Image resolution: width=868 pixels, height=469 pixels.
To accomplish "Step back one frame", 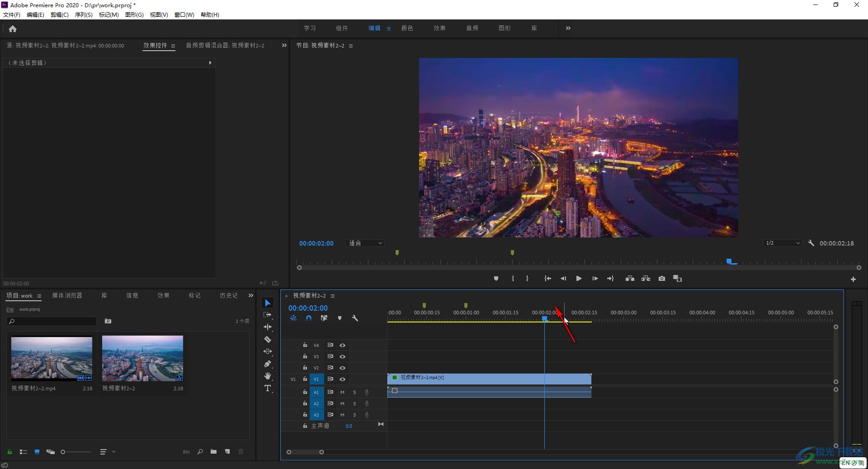I will 563,279.
